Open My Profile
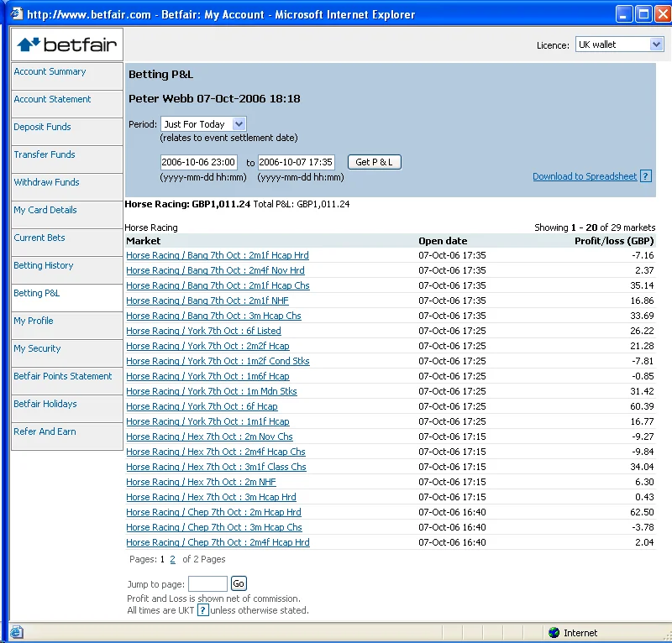The image size is (672, 643). pyautogui.click(x=34, y=321)
